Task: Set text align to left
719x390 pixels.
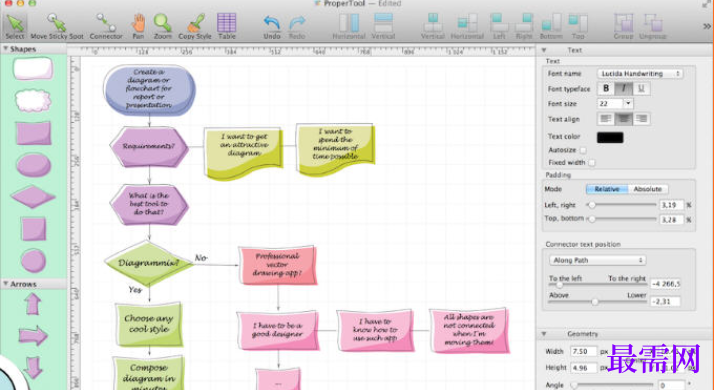Action: (x=606, y=119)
